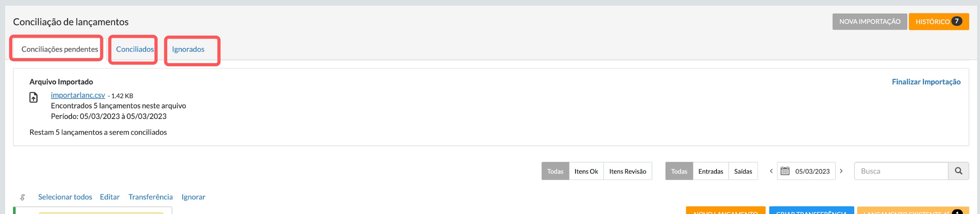980x214 pixels.
Task: Click the hook icon beside Selecionar todos
Action: pyautogui.click(x=22, y=197)
